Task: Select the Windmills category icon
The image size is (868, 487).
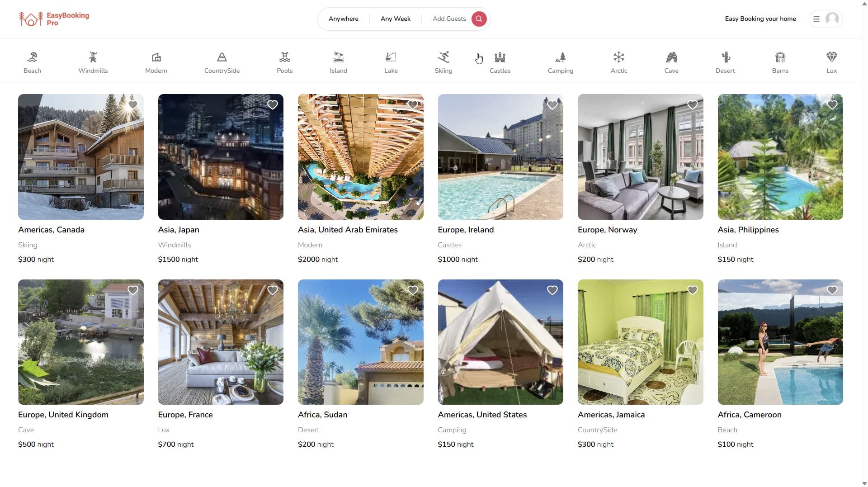Action: (x=93, y=57)
